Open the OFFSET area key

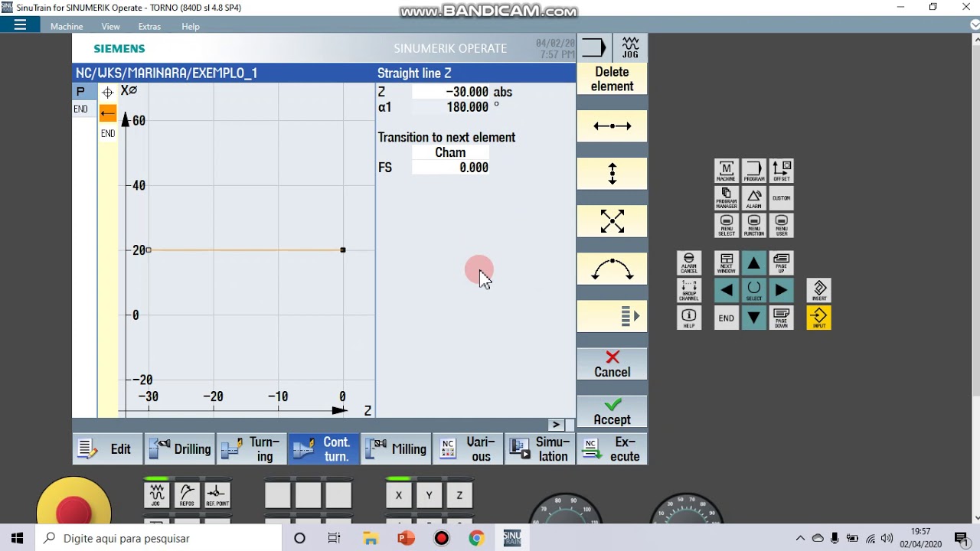781,171
